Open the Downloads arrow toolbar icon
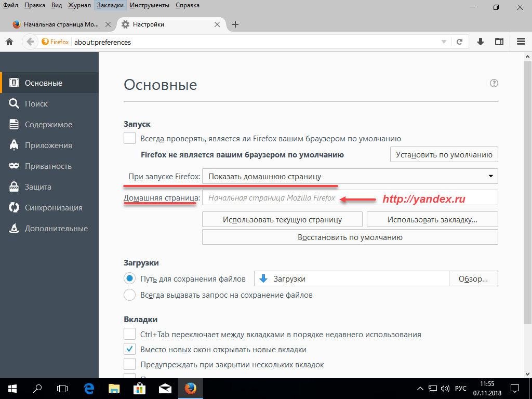The height and width of the screenshot is (399, 532). (x=481, y=42)
